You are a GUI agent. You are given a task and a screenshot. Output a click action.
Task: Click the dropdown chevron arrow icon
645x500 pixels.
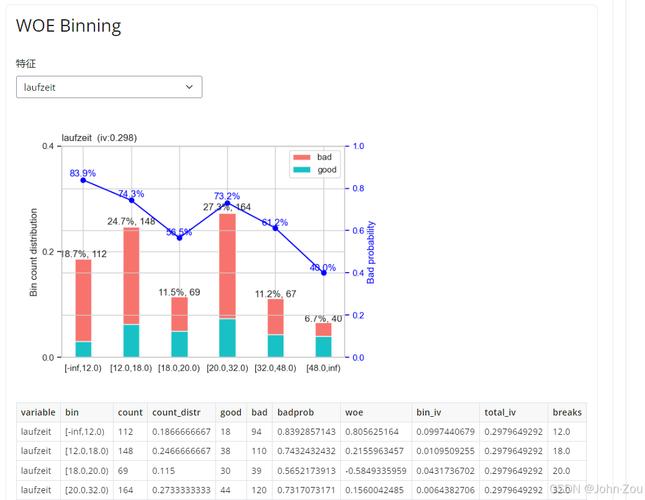coord(189,87)
